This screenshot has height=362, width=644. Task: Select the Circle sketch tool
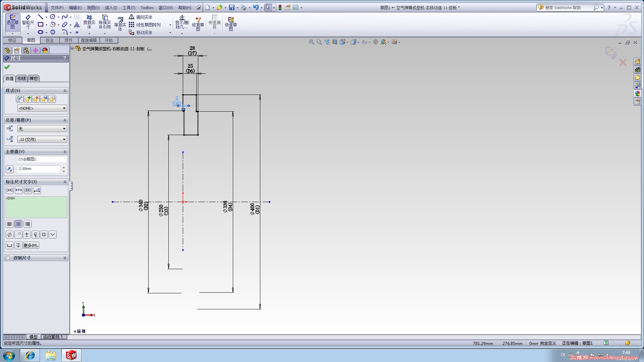click(x=53, y=17)
